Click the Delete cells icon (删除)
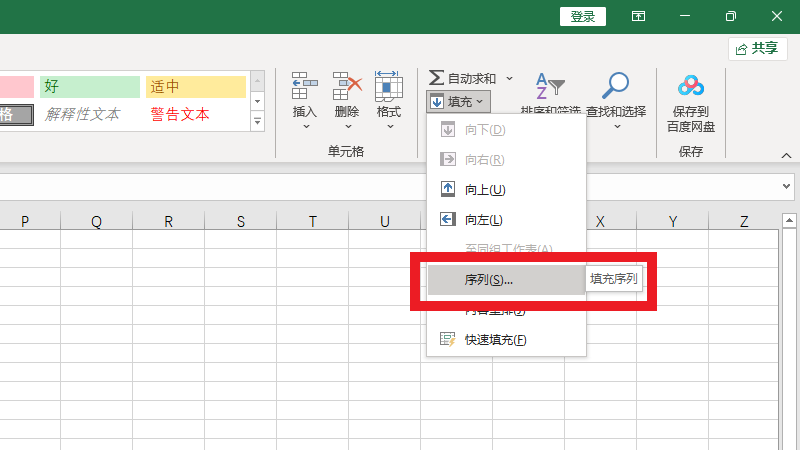Screen dimensions: 800x450 tap(347, 88)
